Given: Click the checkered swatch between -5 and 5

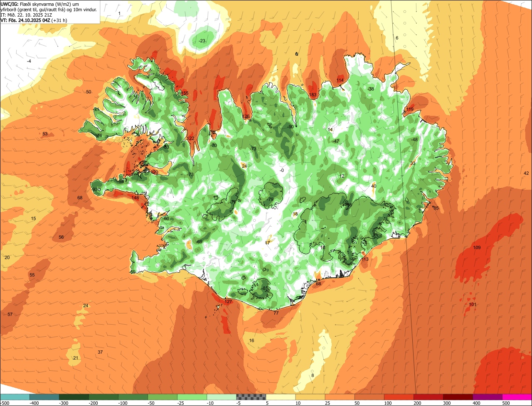Looking at the screenshot, I should click(251, 397).
